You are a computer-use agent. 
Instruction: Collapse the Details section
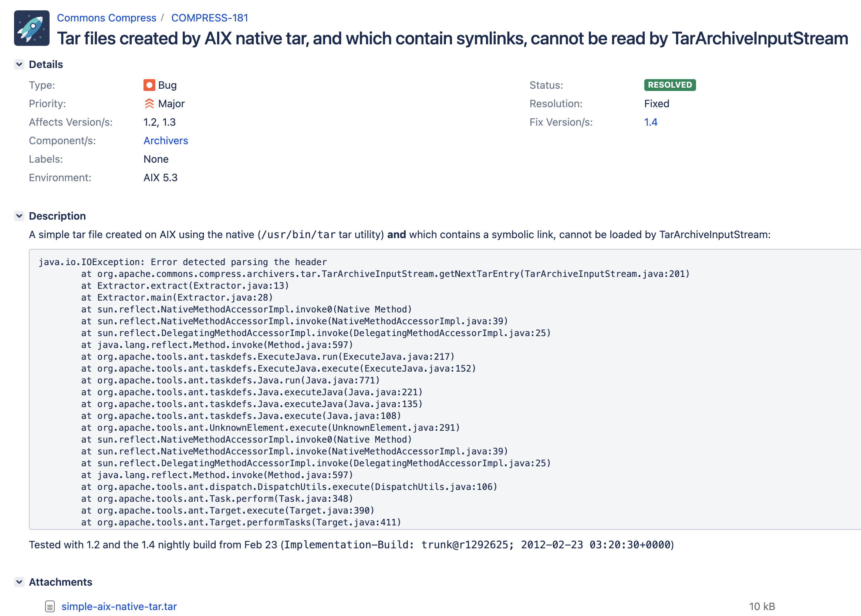pyautogui.click(x=19, y=64)
